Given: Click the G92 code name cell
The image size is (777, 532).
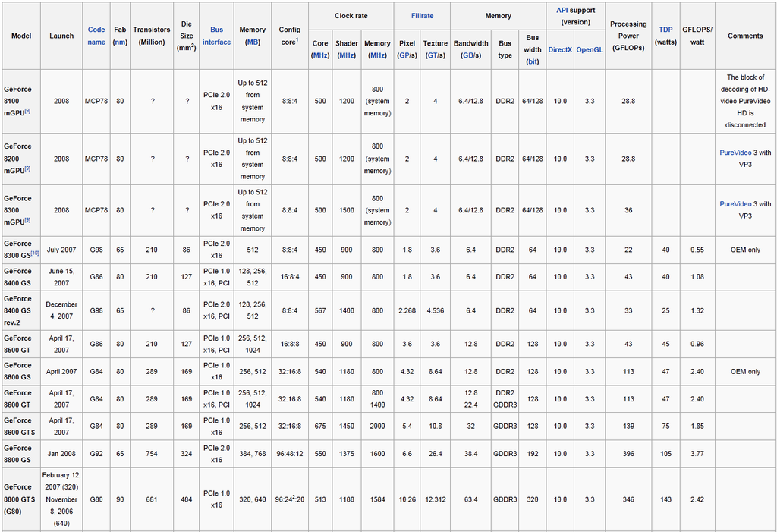Looking at the screenshot, I should (x=96, y=454).
